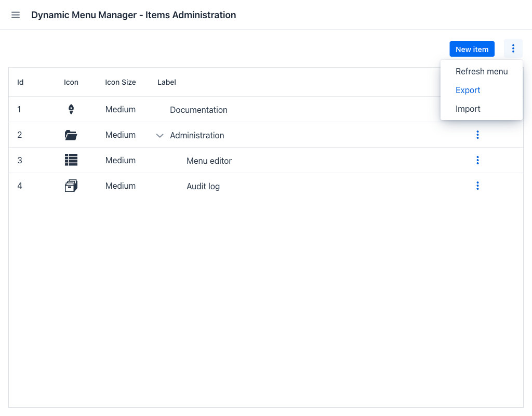Click the Label column header
The height and width of the screenshot is (416, 532).
[167, 82]
